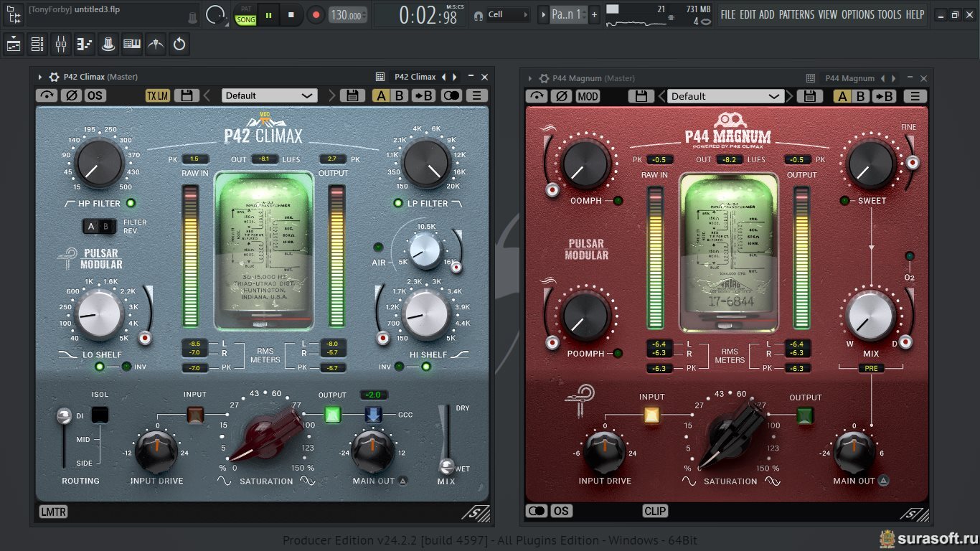Open the browser tree icon top-left
The image size is (980, 551).
(x=13, y=14)
